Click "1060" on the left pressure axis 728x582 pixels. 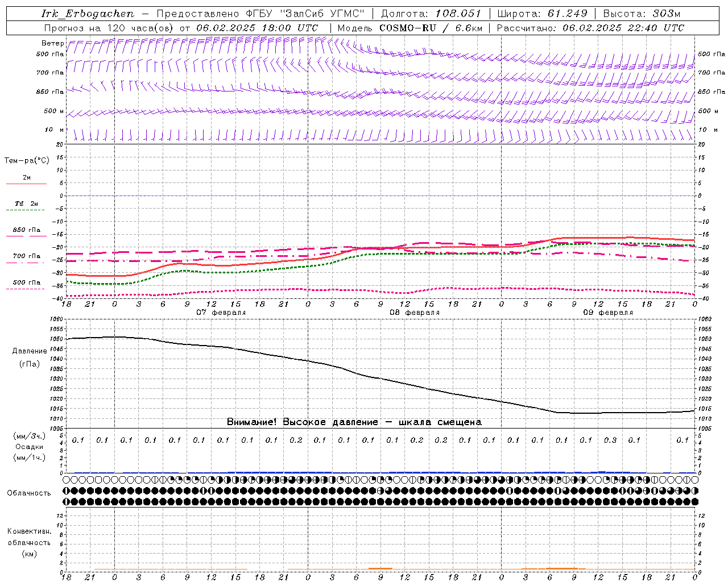point(56,319)
